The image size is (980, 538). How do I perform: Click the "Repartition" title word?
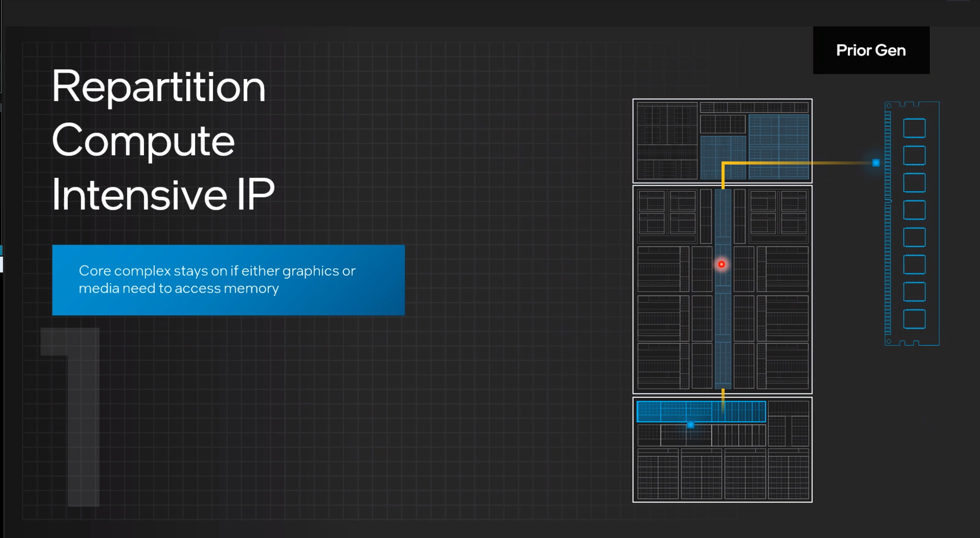point(159,87)
